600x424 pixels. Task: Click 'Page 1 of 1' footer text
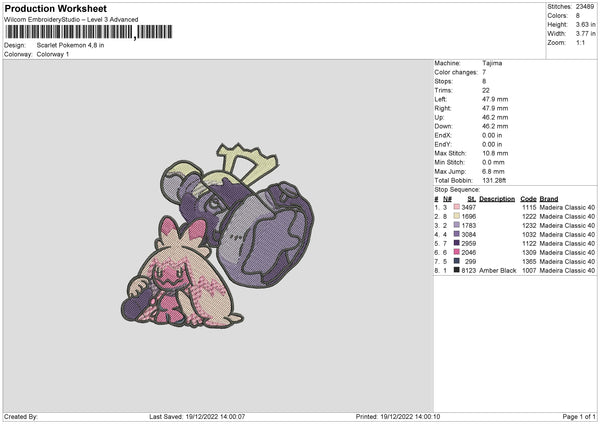(579, 416)
